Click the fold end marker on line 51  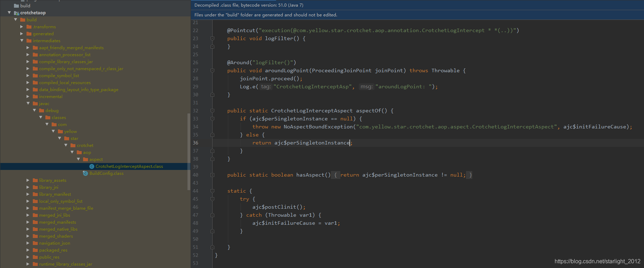click(212, 247)
